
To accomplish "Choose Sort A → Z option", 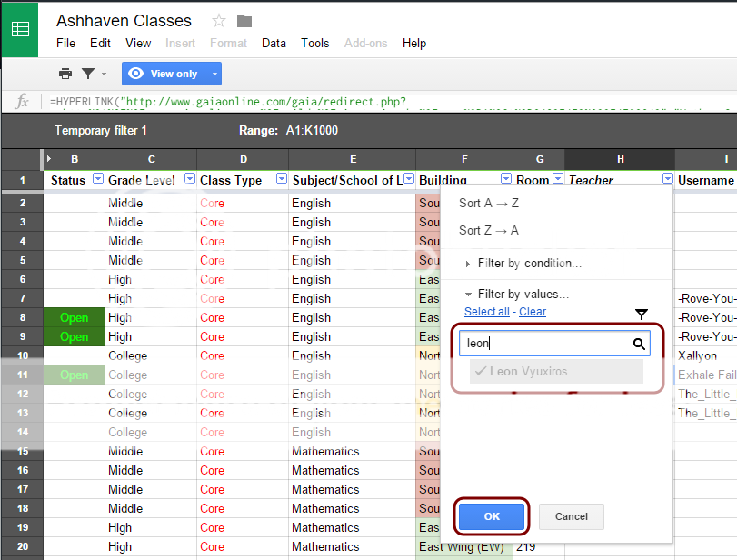I will click(x=489, y=203).
